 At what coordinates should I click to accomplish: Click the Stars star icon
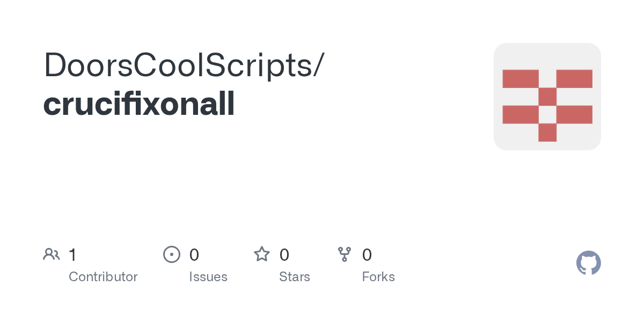[262, 254]
